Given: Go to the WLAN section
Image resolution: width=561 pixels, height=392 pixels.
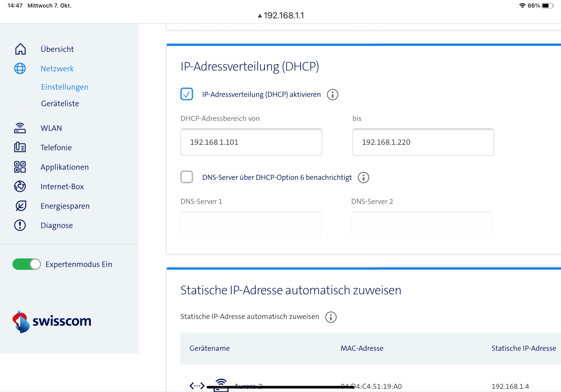Looking at the screenshot, I should (x=51, y=128).
